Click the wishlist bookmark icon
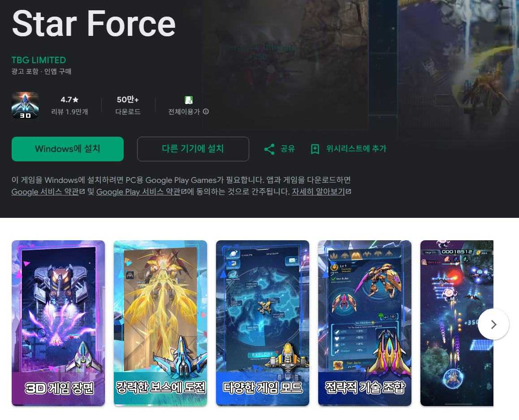Viewport: 519px width, 420px height. [315, 149]
